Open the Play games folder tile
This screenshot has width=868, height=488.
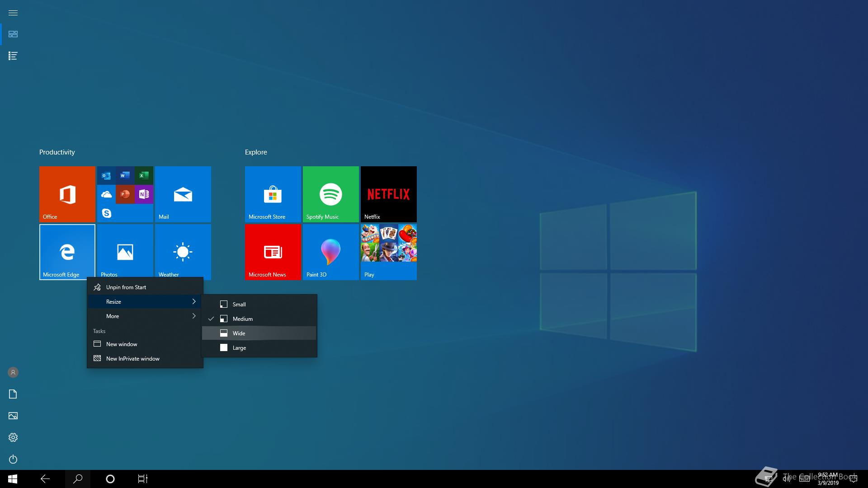click(389, 252)
